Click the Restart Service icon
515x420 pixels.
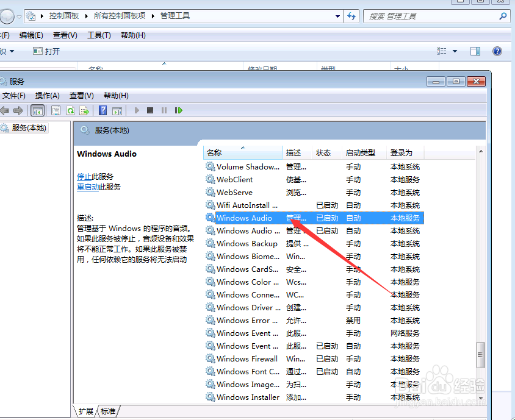(179, 110)
